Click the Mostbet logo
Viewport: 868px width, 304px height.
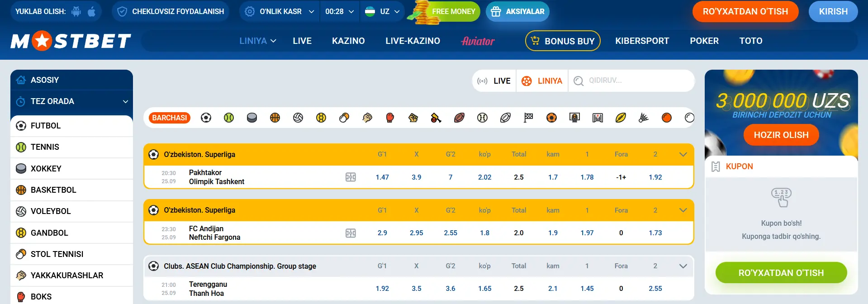click(71, 41)
